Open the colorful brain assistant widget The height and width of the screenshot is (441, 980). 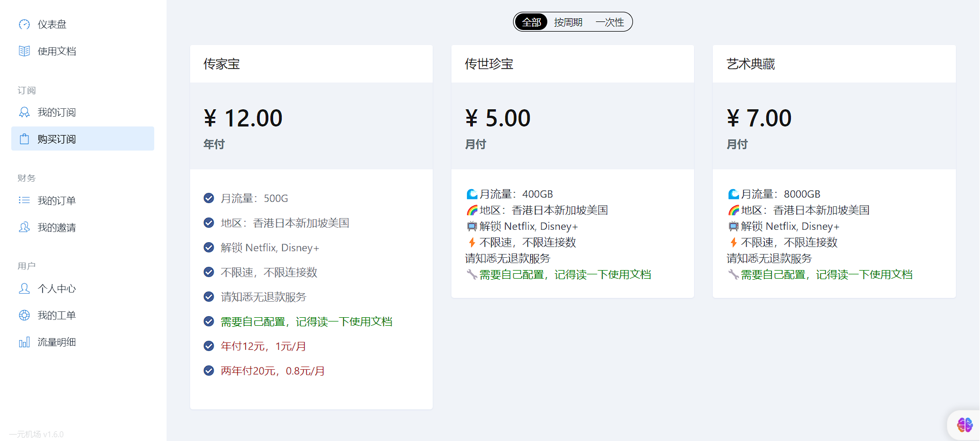[x=964, y=425]
